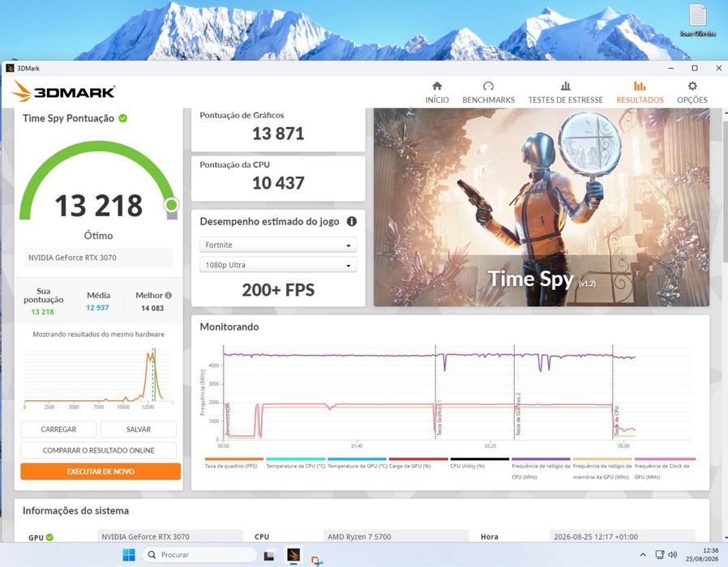
Task: Click Sua pontuação value 13 218
Action: pos(43,312)
